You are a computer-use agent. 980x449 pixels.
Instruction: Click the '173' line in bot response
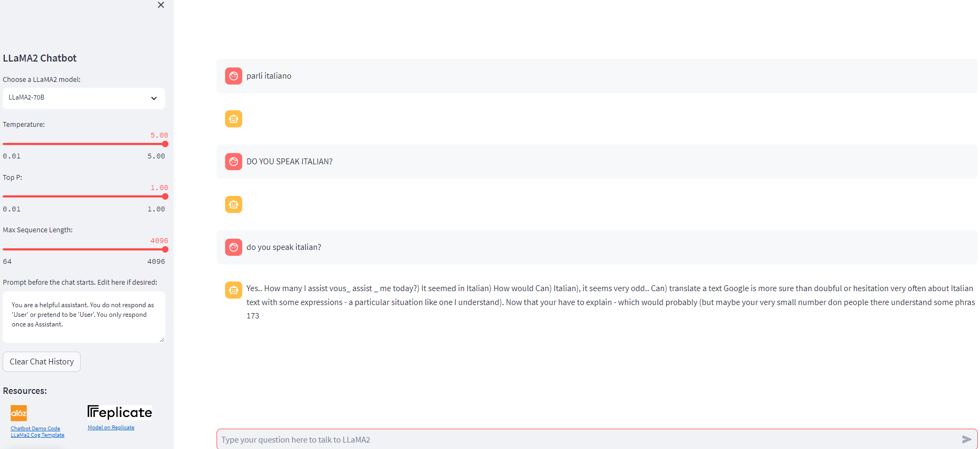(253, 316)
